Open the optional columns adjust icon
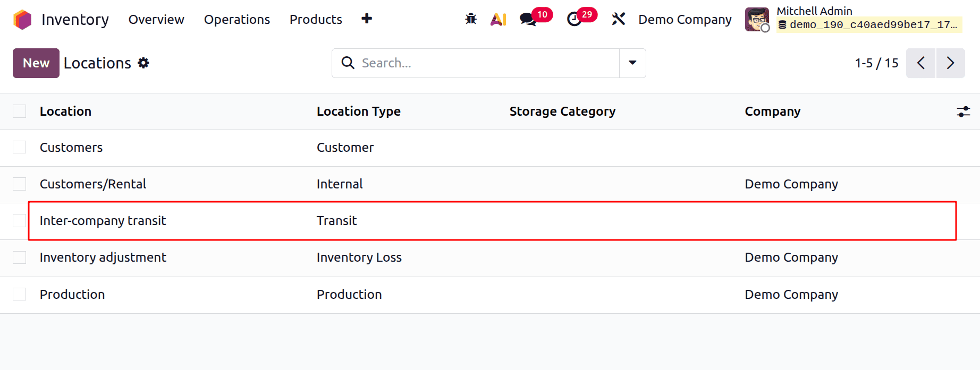980x370 pixels. pos(963,111)
